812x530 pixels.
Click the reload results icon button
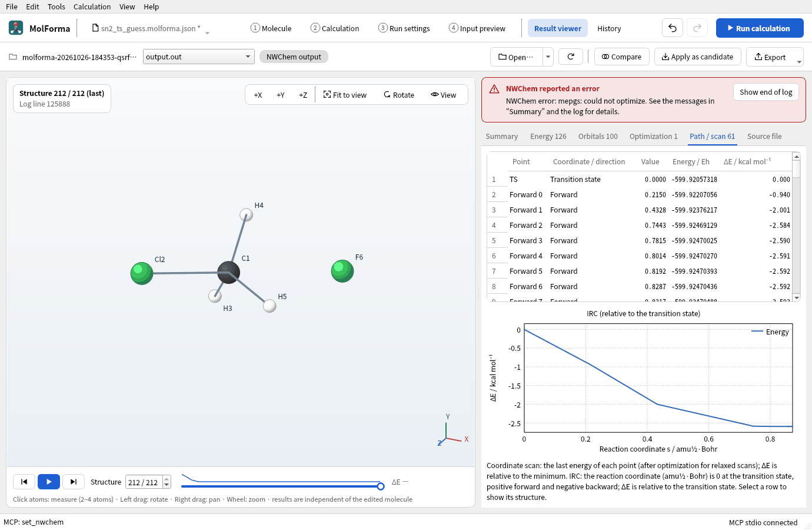(x=570, y=57)
